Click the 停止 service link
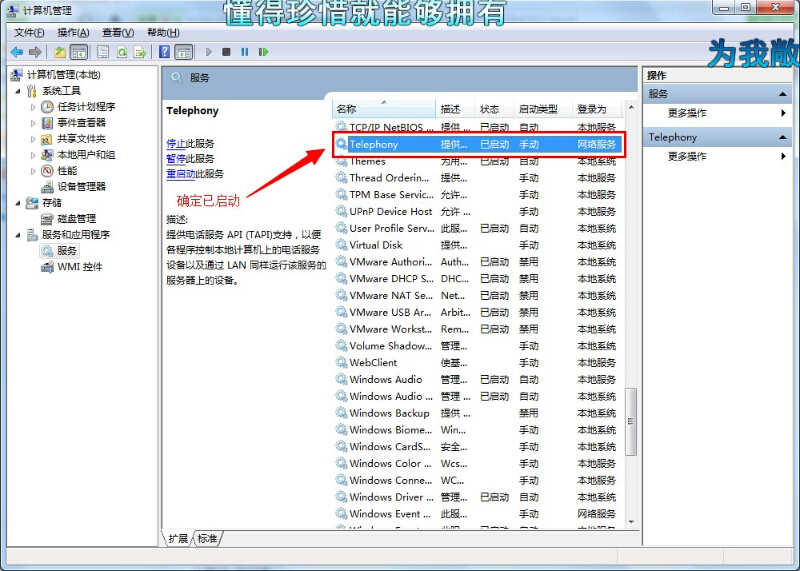The width and height of the screenshot is (800, 571). tap(175, 144)
